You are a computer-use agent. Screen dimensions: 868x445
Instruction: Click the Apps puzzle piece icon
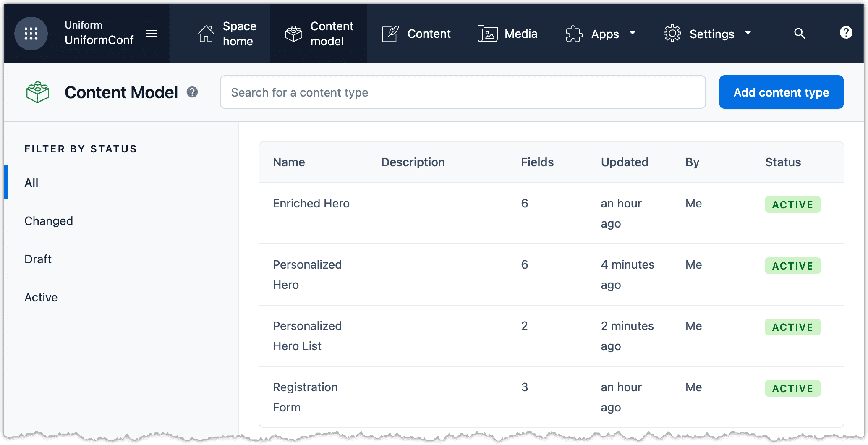573,34
